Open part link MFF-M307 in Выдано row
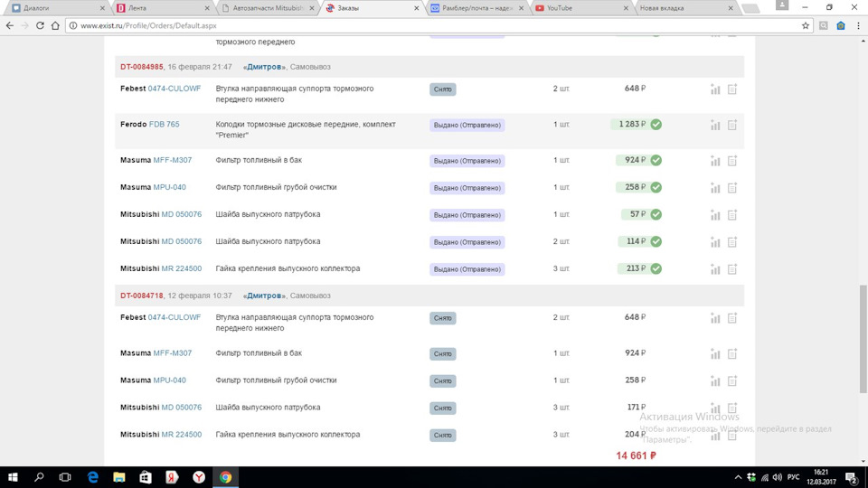868x488 pixels. coord(172,160)
